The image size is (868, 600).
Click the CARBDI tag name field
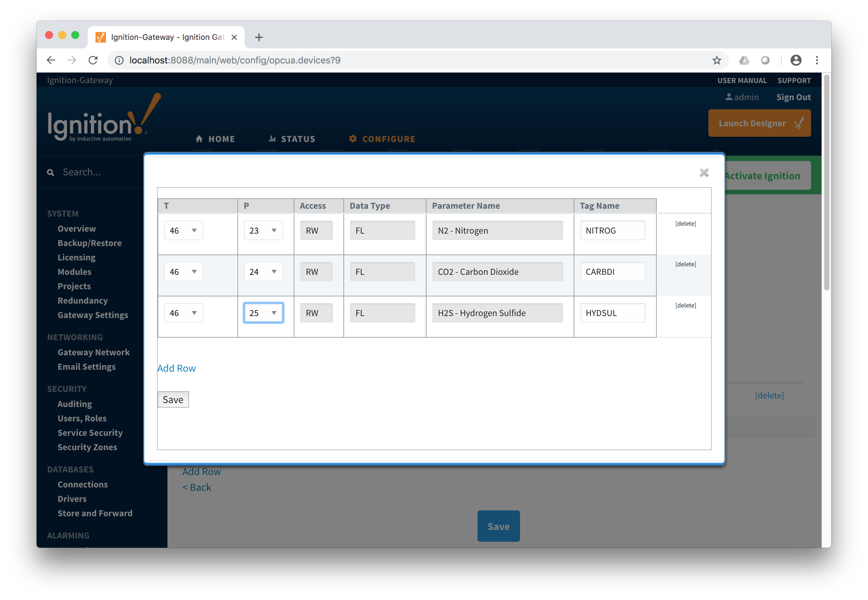point(612,272)
